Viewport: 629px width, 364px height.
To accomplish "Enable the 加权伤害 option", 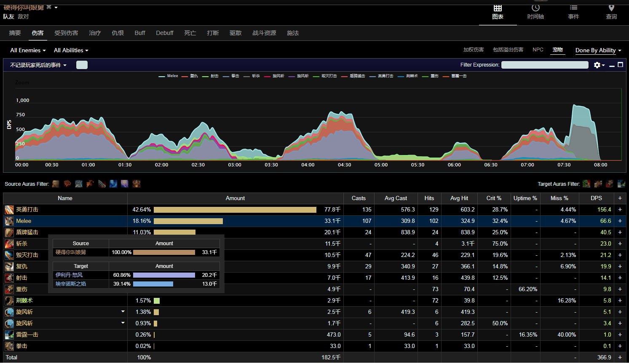I will [474, 50].
